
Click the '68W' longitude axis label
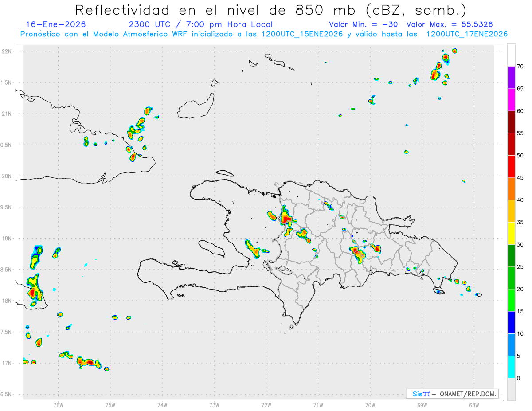(x=474, y=404)
